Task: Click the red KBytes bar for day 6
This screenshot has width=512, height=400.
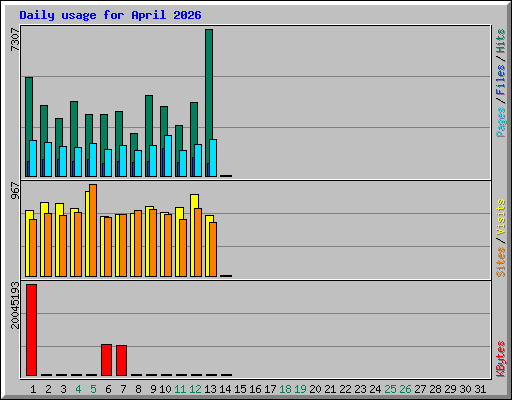Action: coord(106,360)
